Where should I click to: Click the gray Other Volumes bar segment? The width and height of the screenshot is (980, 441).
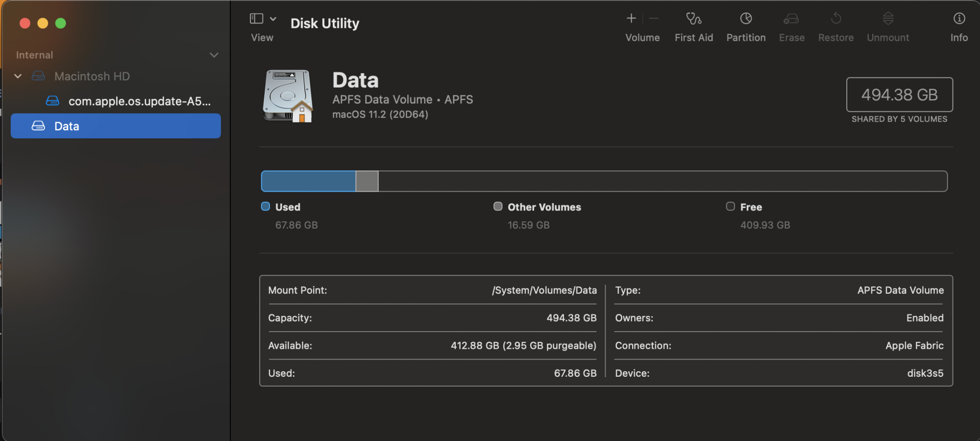point(367,181)
